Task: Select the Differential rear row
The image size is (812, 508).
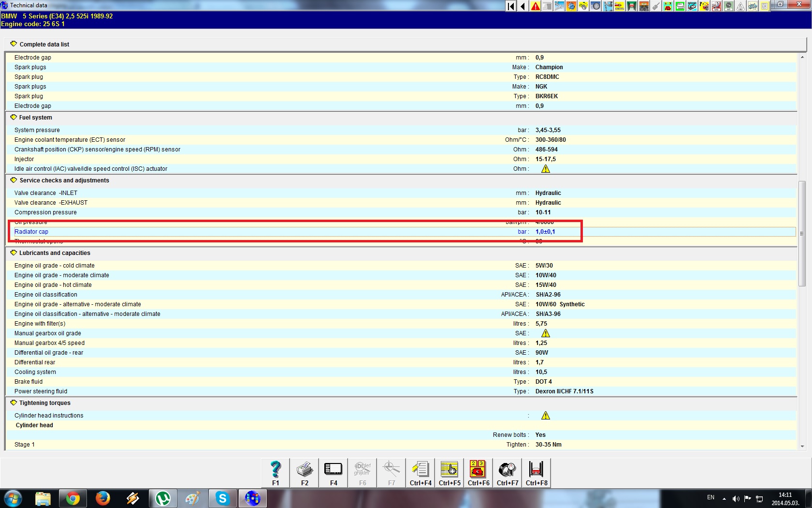Action: (x=402, y=362)
